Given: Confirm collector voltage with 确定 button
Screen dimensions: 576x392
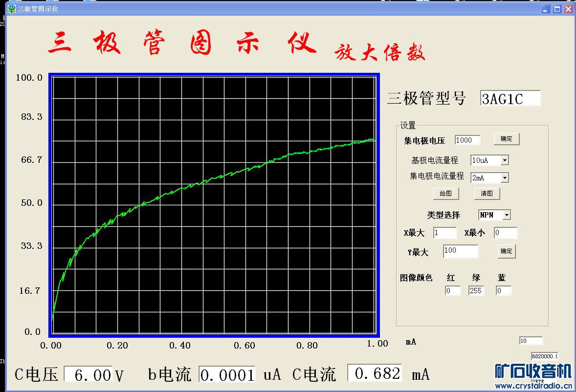Looking at the screenshot, I should click(x=506, y=139).
